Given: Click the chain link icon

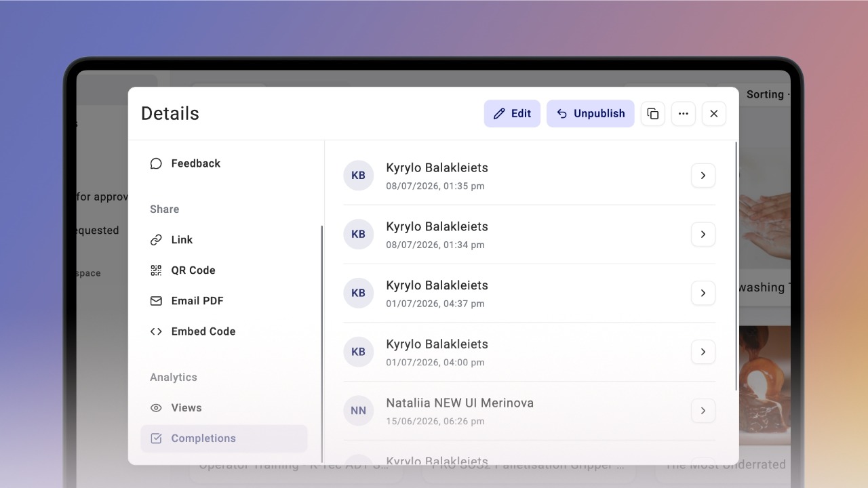Looking at the screenshot, I should point(156,240).
